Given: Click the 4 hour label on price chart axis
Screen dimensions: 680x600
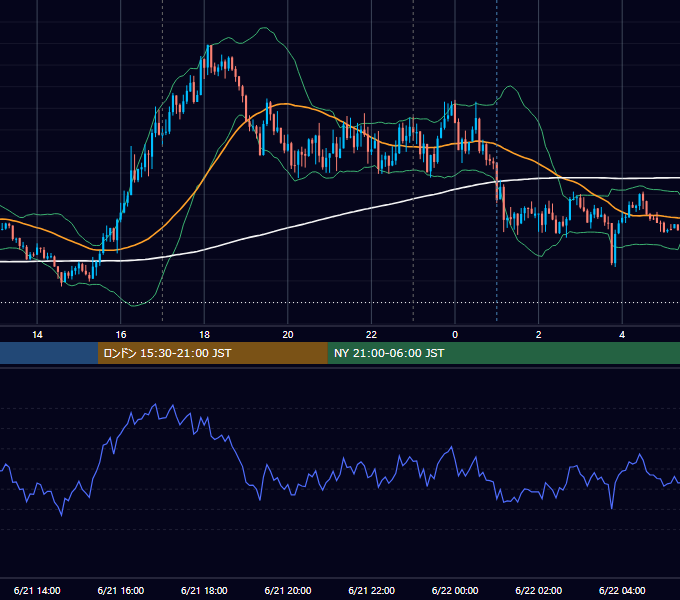Looking at the screenshot, I should coord(622,335).
